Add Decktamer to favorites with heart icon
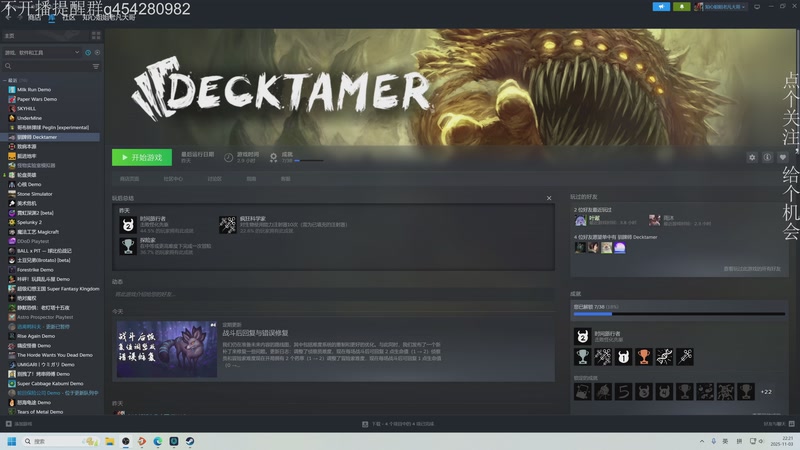This screenshot has width=800, height=450. 783,158
